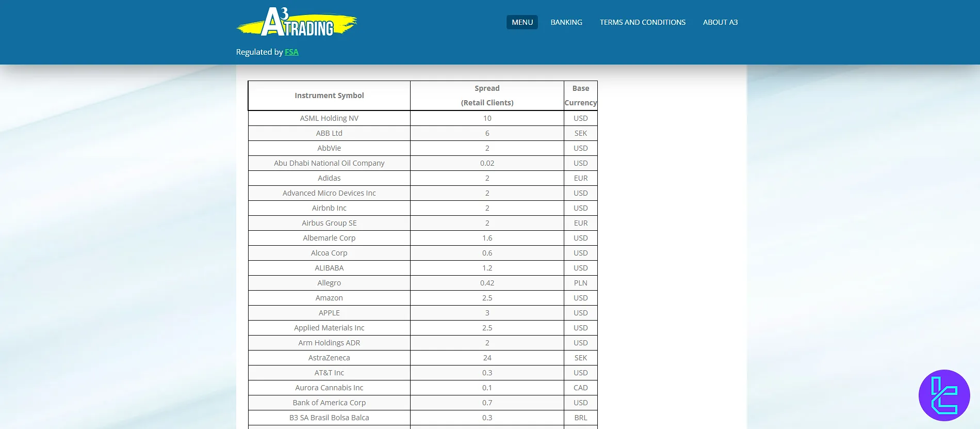Click the CAD currency for Aurora Cannabis
This screenshot has height=429, width=980.
pyautogui.click(x=580, y=388)
